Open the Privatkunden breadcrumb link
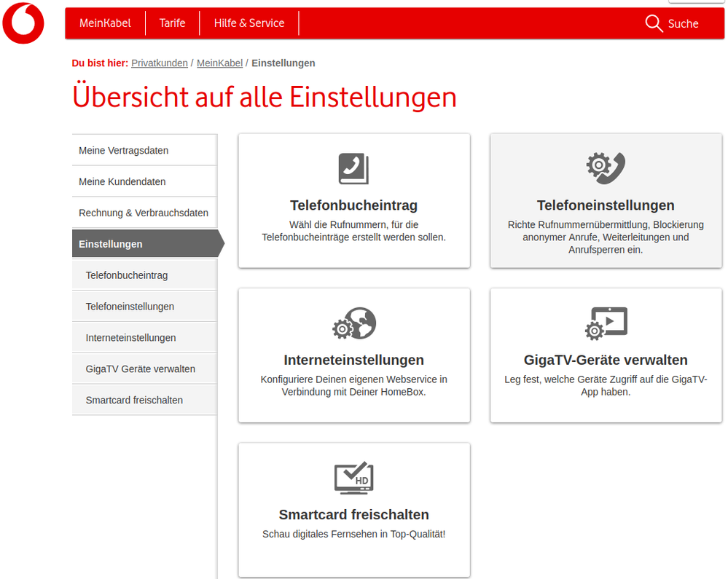Viewport: 728px width, 579px height. point(160,63)
